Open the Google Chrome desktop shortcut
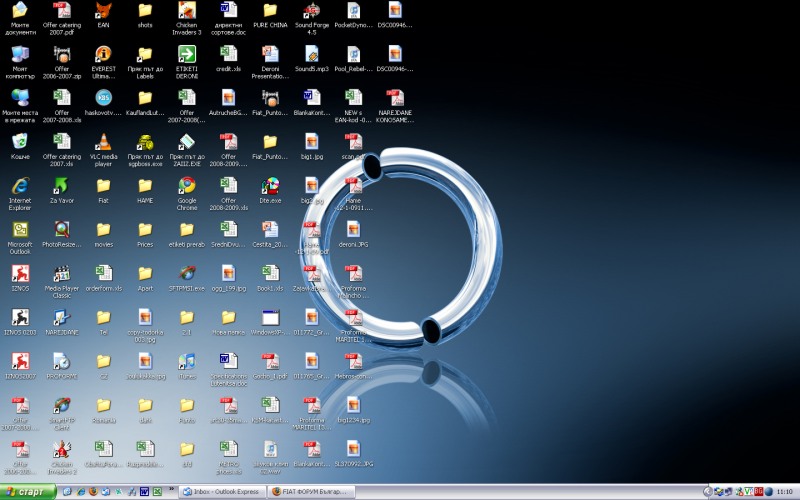800x500 pixels. pos(187,186)
